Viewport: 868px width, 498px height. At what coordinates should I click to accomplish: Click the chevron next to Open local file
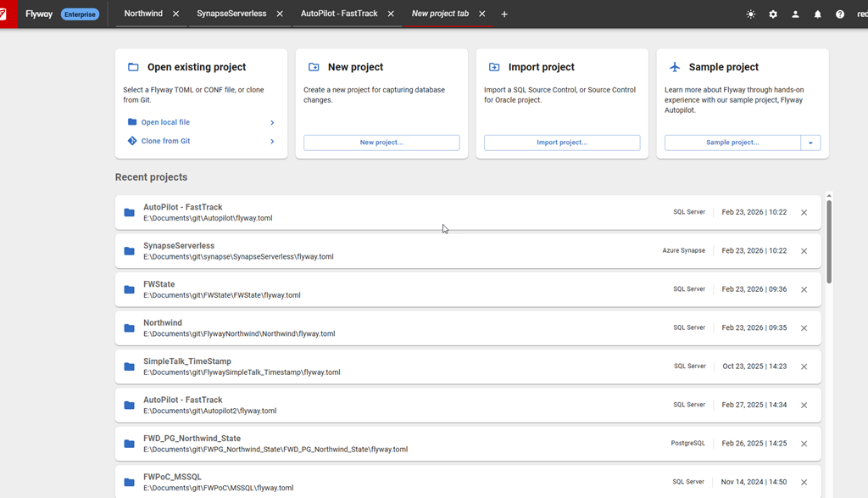272,122
